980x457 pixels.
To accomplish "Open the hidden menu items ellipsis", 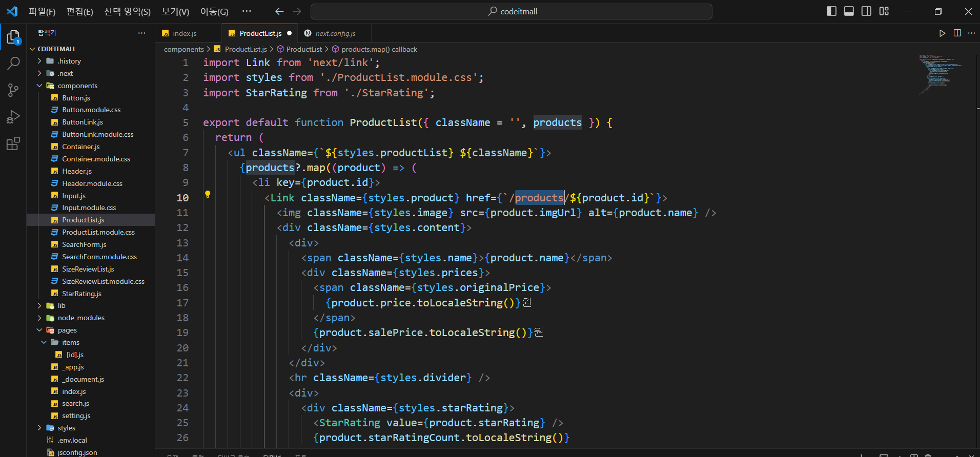I will pyautogui.click(x=247, y=11).
